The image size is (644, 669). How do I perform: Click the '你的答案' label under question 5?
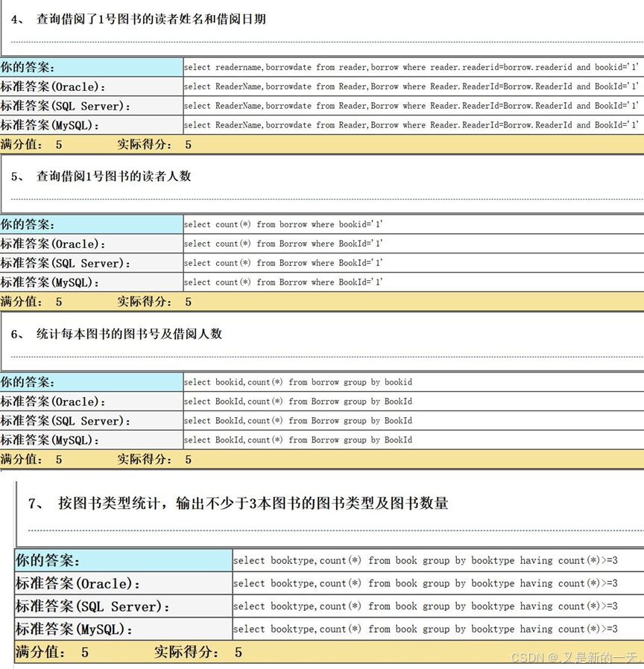[28, 224]
